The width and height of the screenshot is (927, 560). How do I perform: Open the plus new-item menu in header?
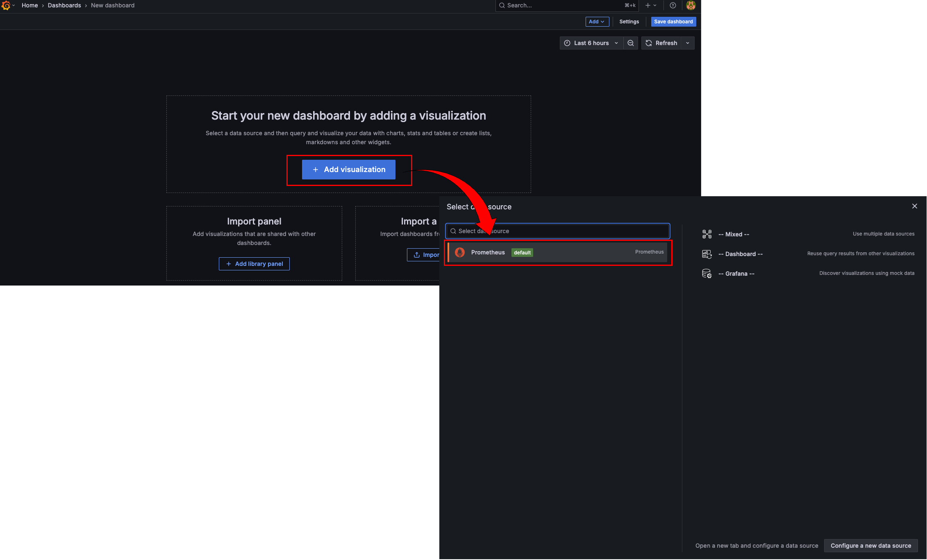650,5
